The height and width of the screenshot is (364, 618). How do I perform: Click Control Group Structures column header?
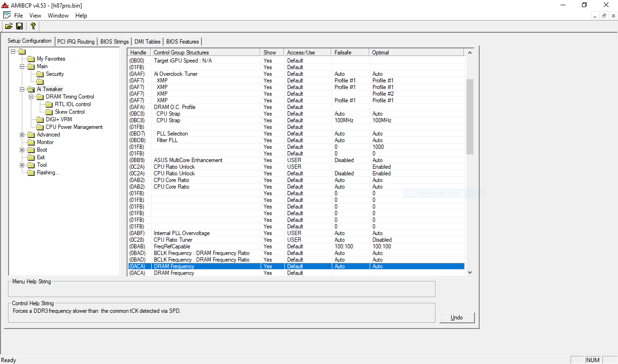coord(205,53)
